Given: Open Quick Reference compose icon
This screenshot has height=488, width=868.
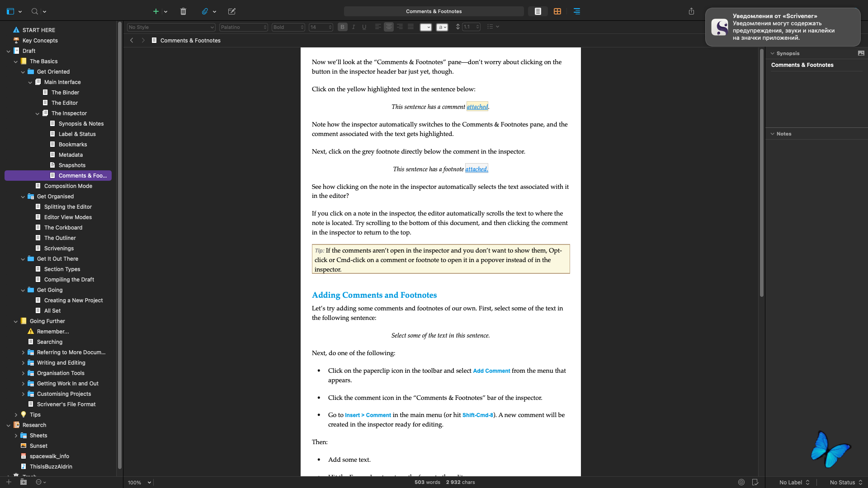Looking at the screenshot, I should point(232,11).
